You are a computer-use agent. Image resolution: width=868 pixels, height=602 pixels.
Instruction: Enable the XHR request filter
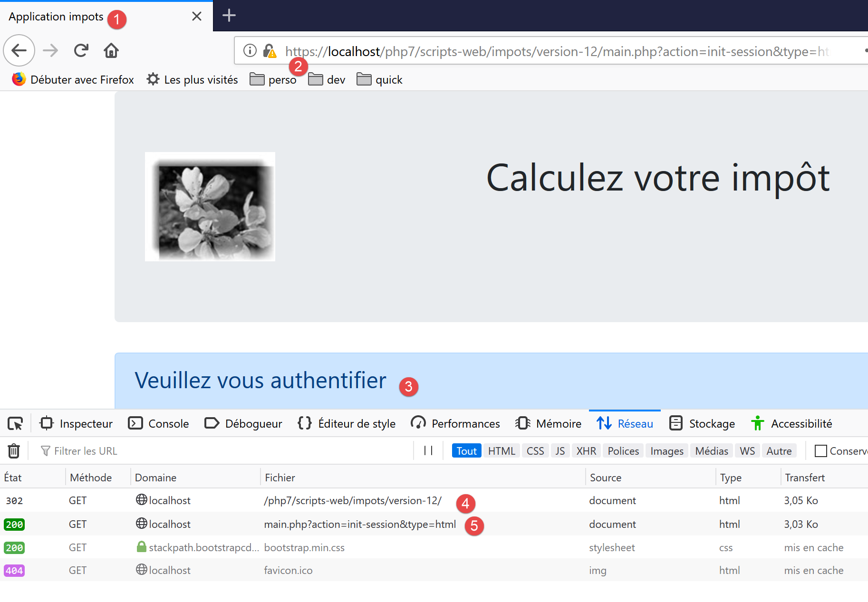[586, 451]
